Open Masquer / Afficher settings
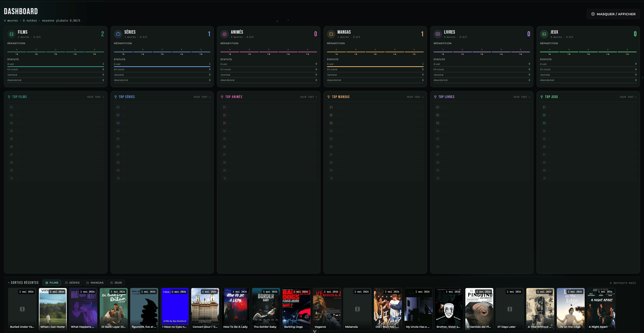The width and height of the screenshot is (644, 333). point(613,14)
